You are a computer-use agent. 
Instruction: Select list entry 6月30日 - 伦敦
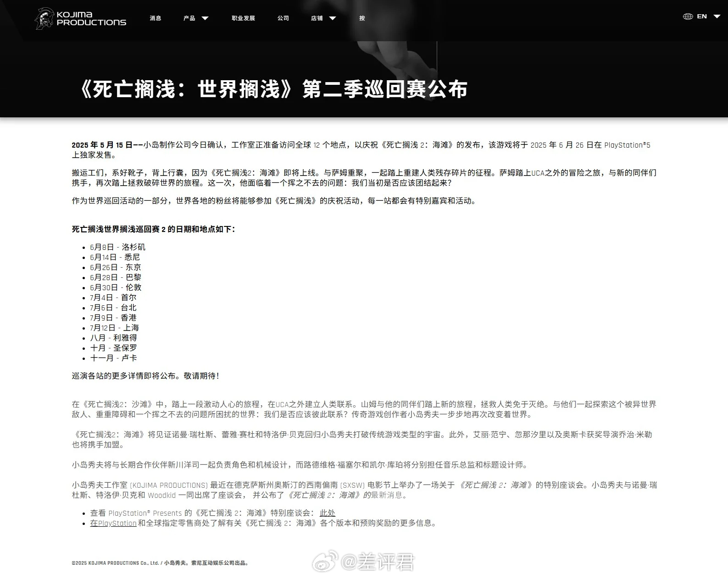coord(116,287)
